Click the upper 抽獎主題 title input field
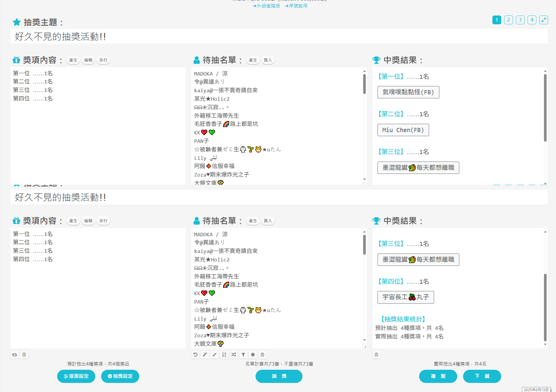The image size is (556, 392). 279,36
